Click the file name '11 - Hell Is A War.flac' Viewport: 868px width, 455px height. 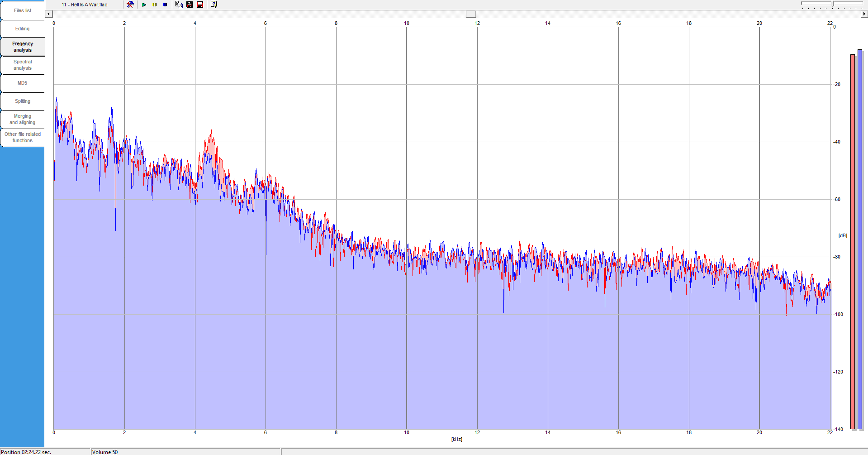(85, 5)
